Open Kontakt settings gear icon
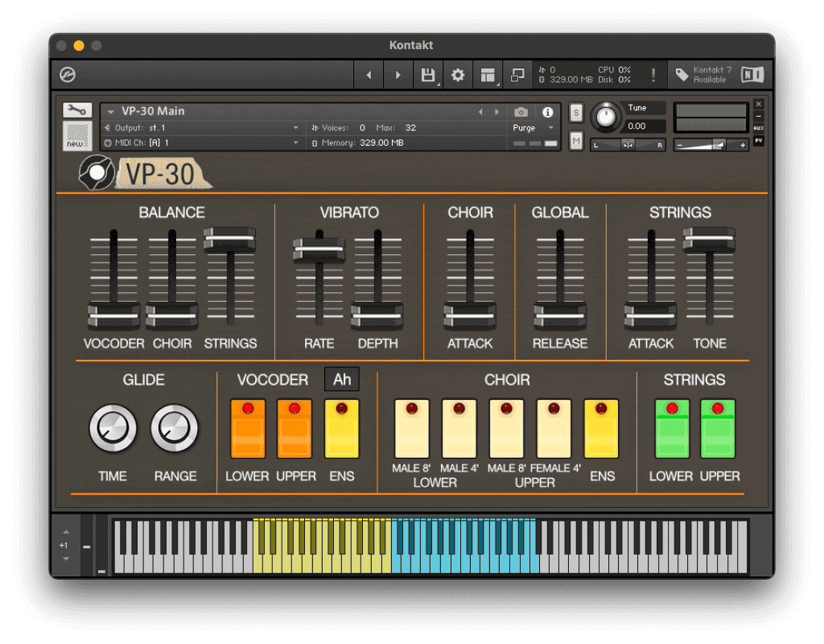This screenshot has height=644, width=824. tap(458, 75)
